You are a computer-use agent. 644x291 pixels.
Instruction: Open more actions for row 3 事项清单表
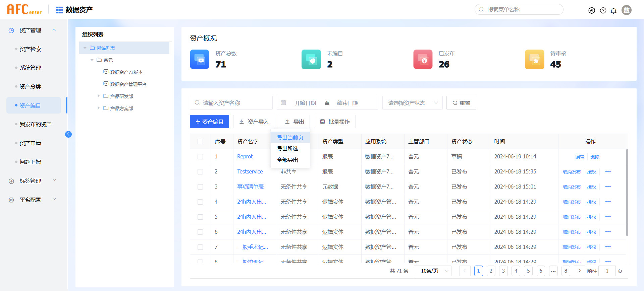click(x=608, y=187)
